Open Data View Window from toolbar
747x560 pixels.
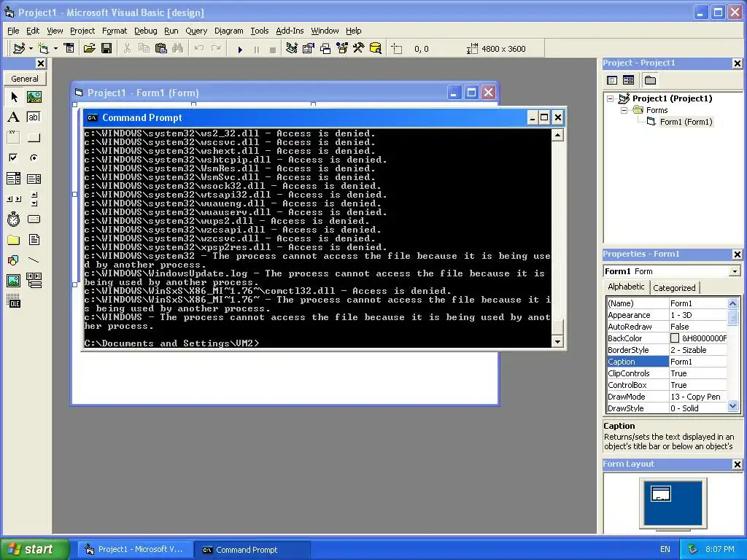pos(376,49)
